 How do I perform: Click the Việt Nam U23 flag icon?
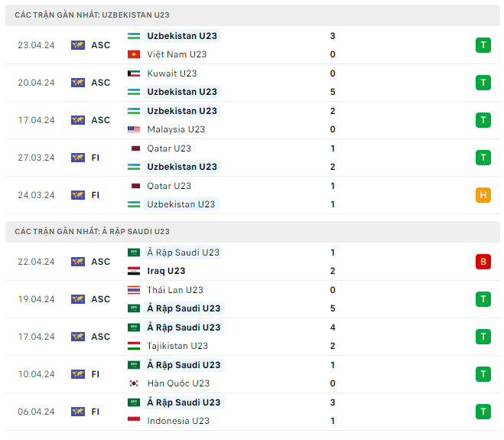[x=135, y=54]
